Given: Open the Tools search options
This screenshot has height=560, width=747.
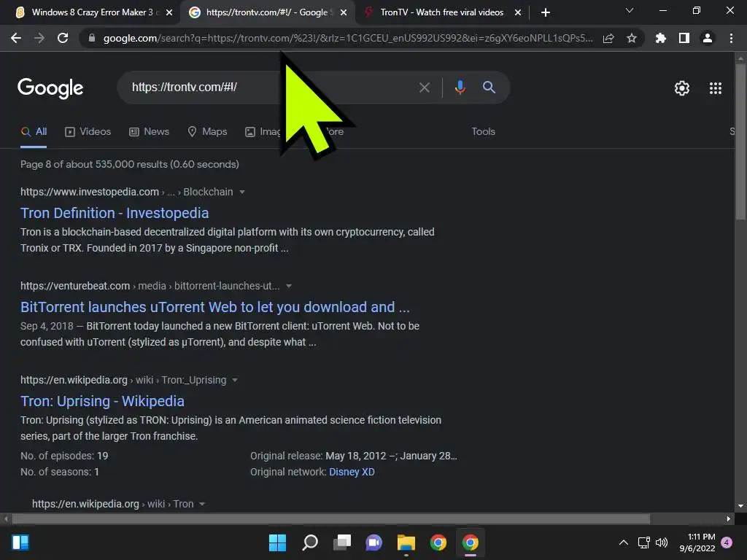Looking at the screenshot, I should click(483, 132).
